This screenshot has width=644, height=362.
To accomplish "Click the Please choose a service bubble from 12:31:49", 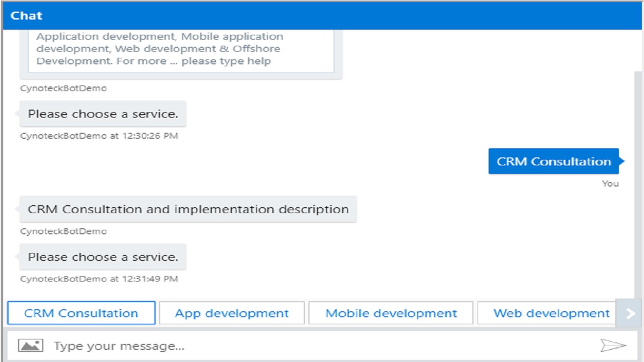I will click(x=103, y=257).
